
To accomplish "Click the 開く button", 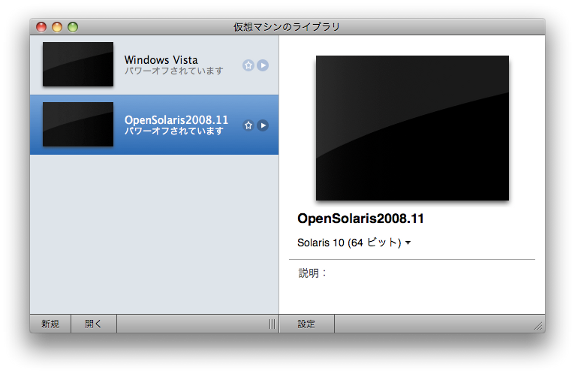I will point(93,324).
